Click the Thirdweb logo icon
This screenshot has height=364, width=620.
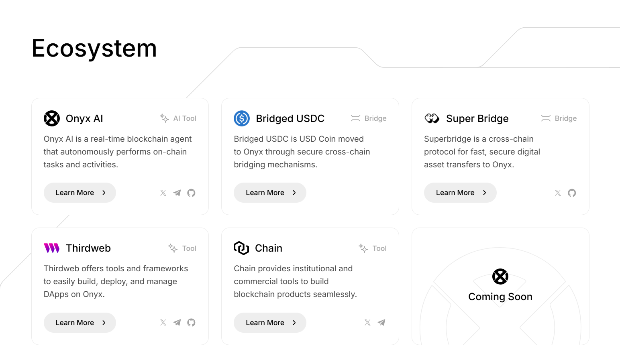(51, 248)
